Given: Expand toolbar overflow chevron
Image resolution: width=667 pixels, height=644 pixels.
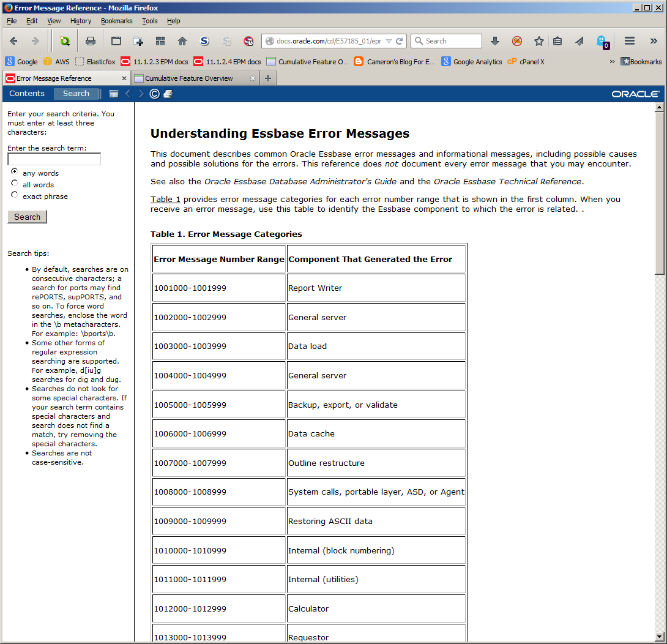Looking at the screenshot, I should tap(654, 41).
